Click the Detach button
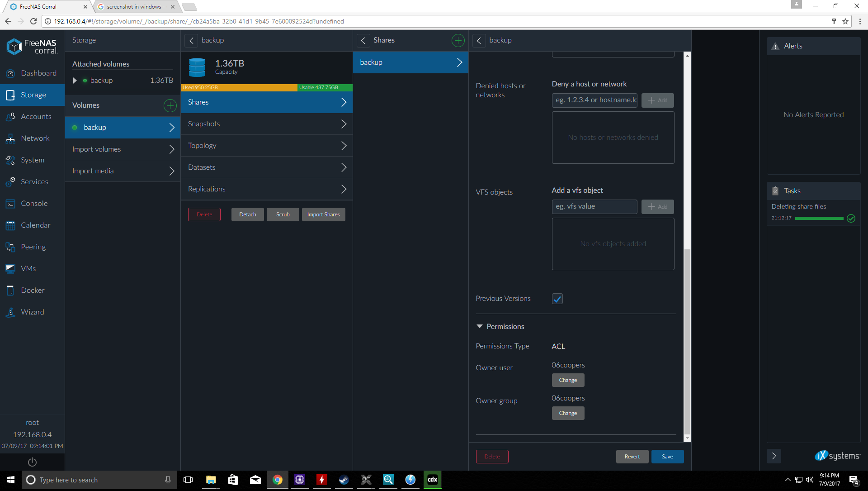This screenshot has width=868, height=491. [248, 215]
